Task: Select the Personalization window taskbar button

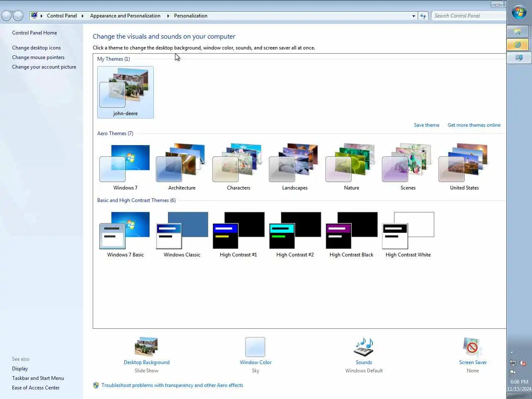Action: [519, 58]
